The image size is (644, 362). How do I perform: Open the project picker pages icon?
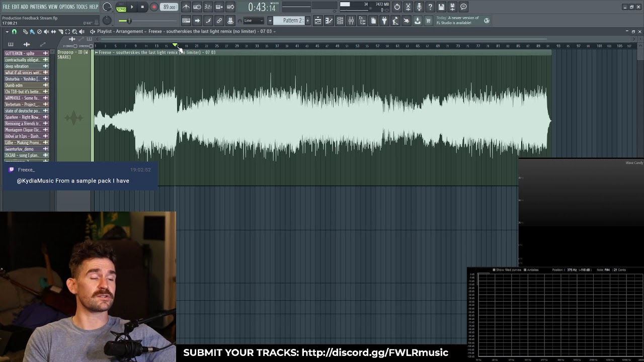click(373, 21)
